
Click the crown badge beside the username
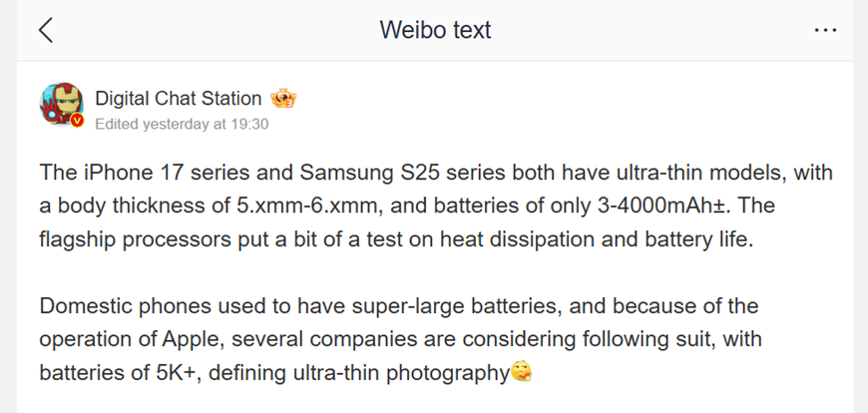[x=283, y=98]
